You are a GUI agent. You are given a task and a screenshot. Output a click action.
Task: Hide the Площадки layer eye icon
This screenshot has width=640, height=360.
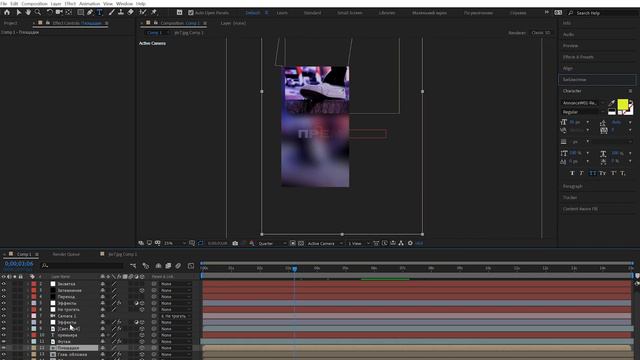click(4, 348)
